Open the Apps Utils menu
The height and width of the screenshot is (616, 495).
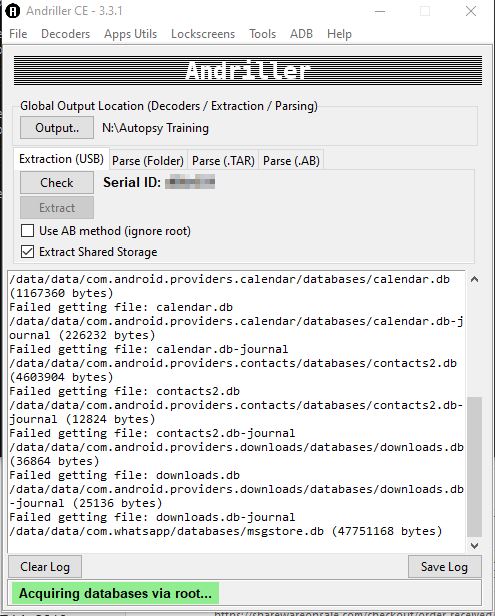130,34
